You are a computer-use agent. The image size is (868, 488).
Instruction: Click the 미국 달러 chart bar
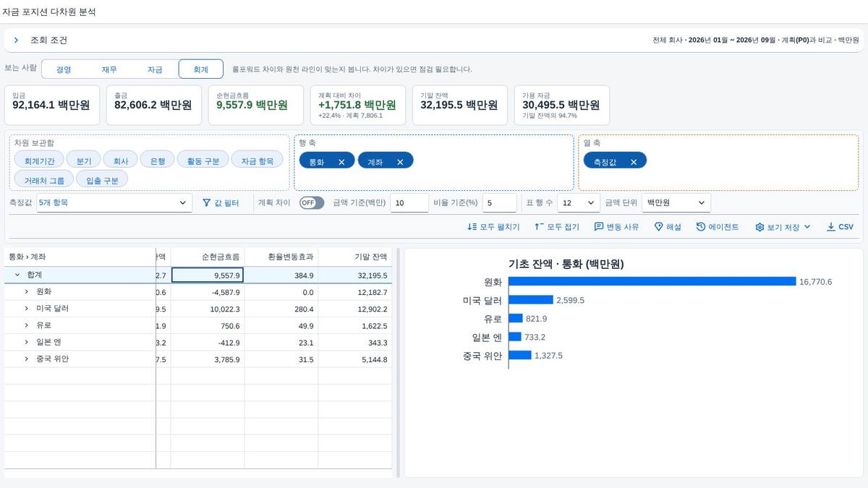coord(531,299)
